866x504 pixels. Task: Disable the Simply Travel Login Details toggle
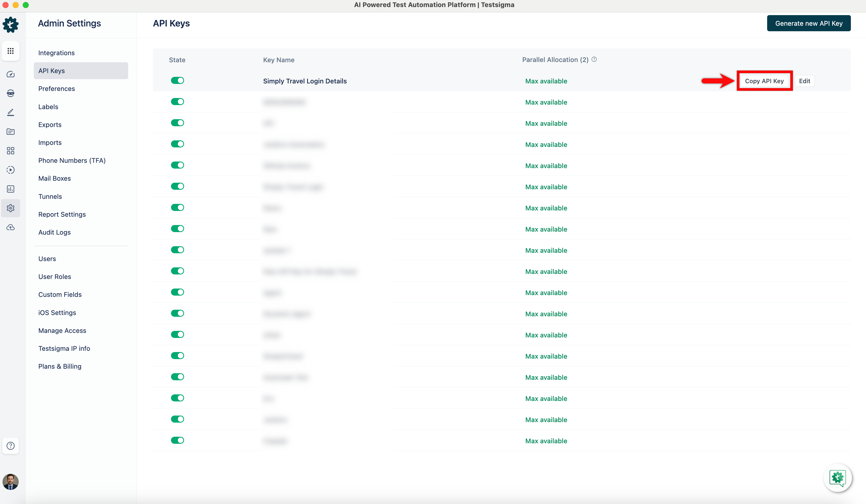[x=177, y=80]
